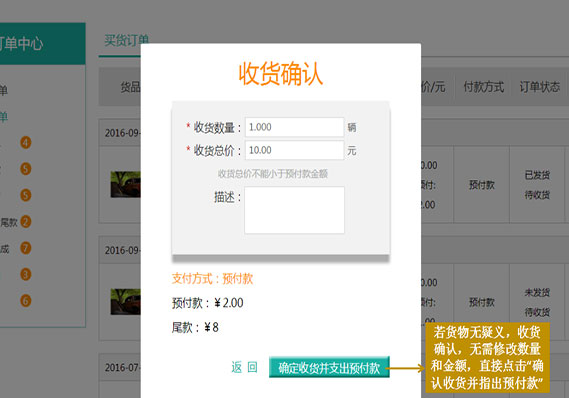Click the 收货确认 dialog title

point(281,74)
